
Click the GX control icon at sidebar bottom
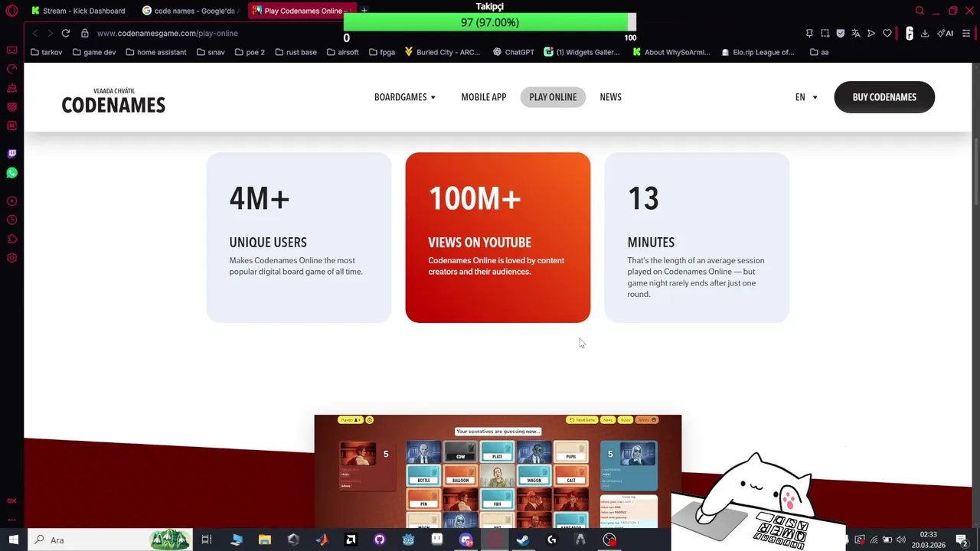tap(11, 500)
